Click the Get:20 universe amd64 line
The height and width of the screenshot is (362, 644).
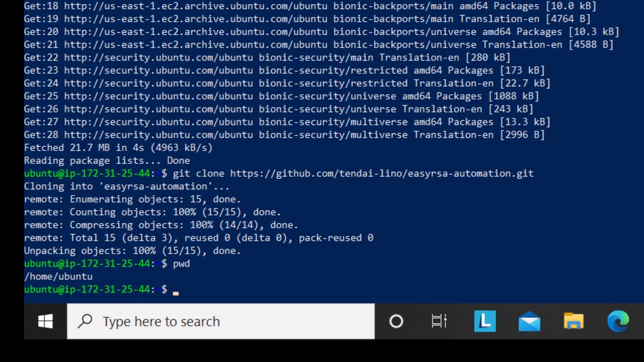(321, 32)
